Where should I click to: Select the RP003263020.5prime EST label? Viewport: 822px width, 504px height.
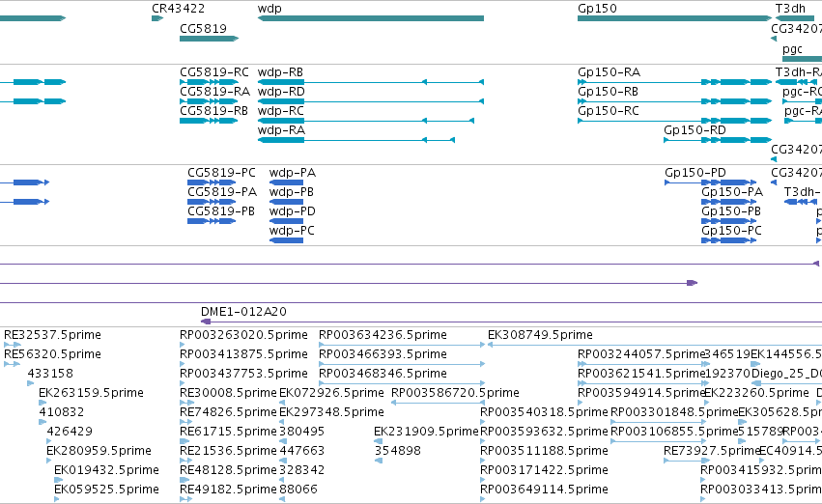click(243, 335)
